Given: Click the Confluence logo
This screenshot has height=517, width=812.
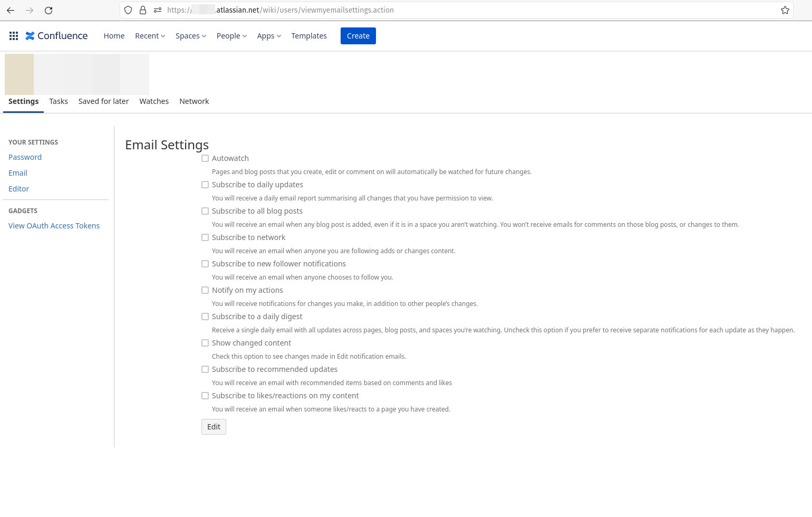Looking at the screenshot, I should tap(56, 35).
